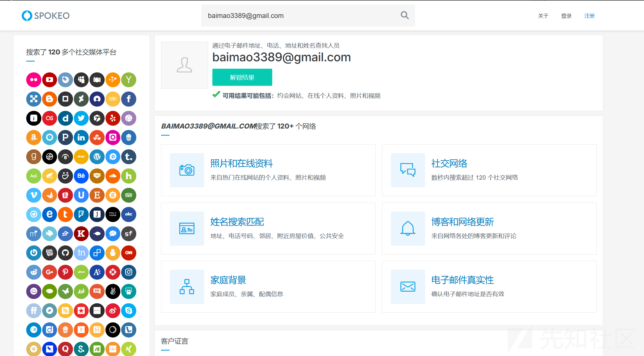
Task: Open the LinkedIn icon
Action: pos(81,137)
